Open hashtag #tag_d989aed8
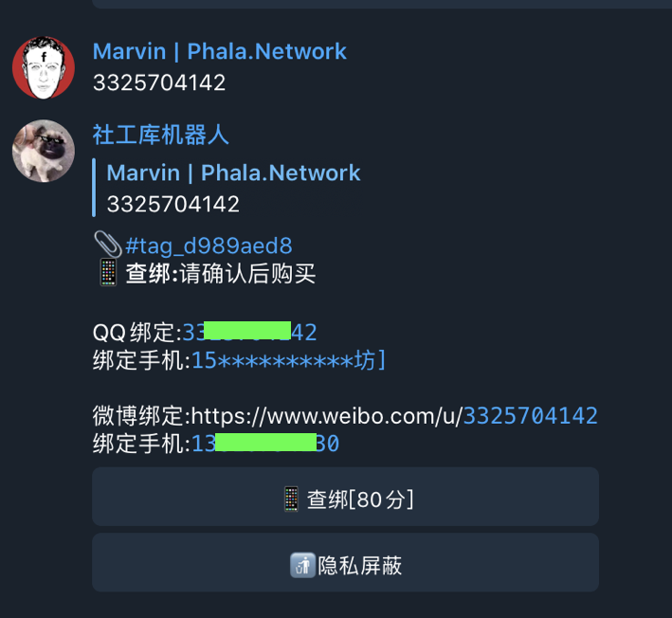 [x=209, y=246]
